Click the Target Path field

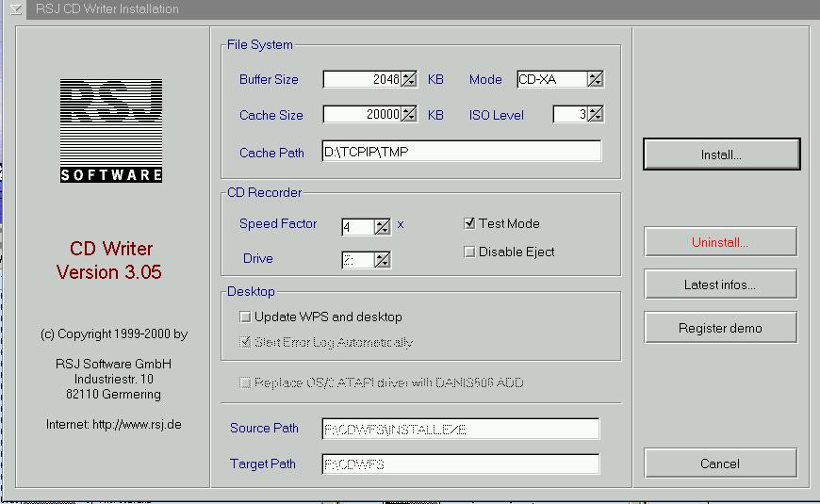(x=460, y=464)
